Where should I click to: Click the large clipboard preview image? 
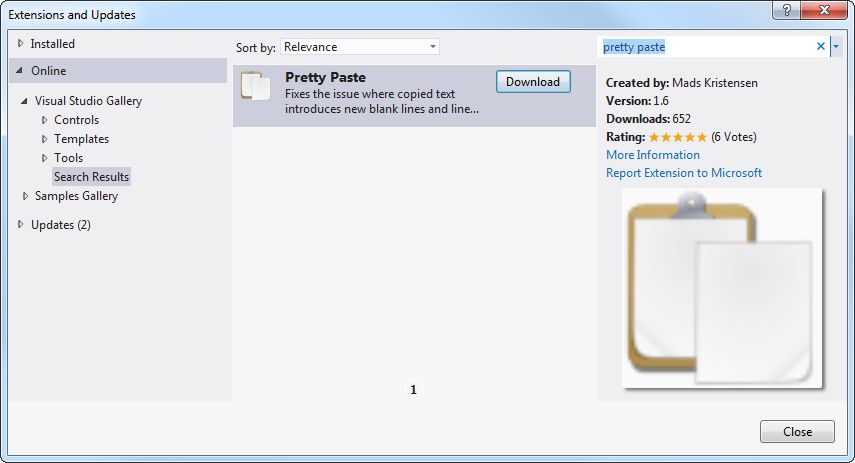coord(722,288)
